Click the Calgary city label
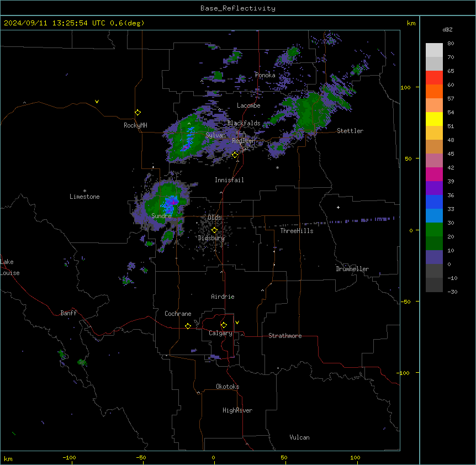The height and width of the screenshot is (465, 476). (220, 333)
